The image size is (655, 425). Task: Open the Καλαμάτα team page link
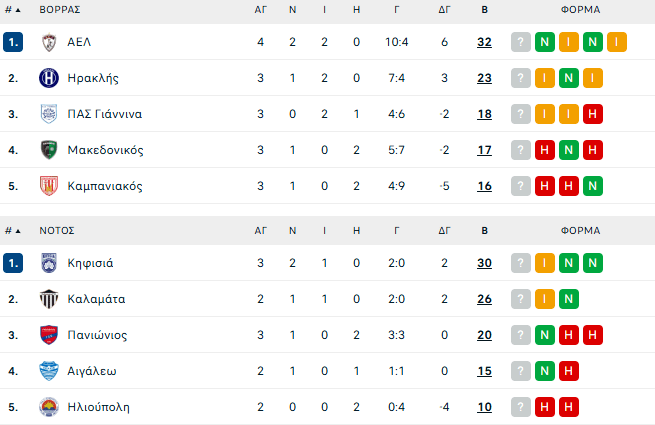[96, 299]
